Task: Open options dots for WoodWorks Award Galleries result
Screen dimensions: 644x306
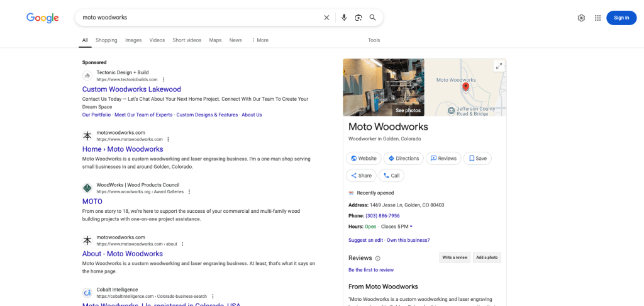Action: (x=189, y=191)
